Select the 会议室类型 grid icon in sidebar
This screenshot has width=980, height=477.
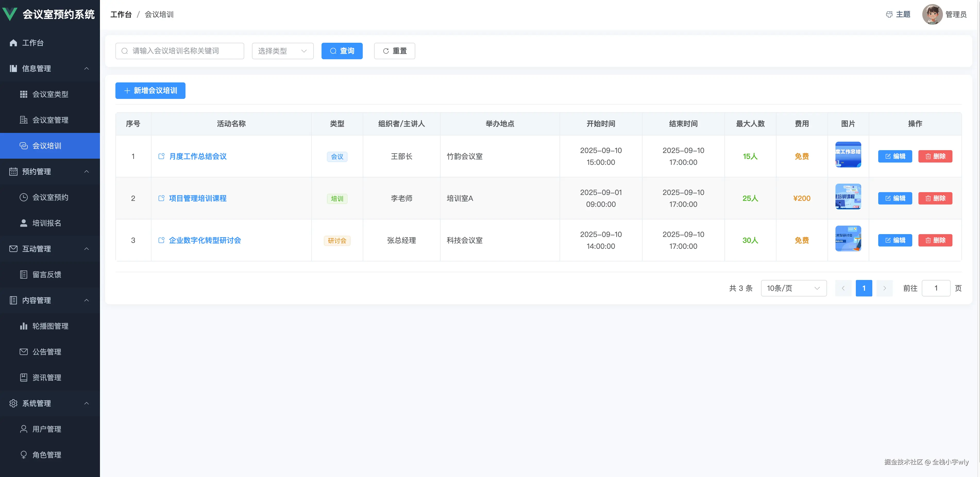(24, 94)
